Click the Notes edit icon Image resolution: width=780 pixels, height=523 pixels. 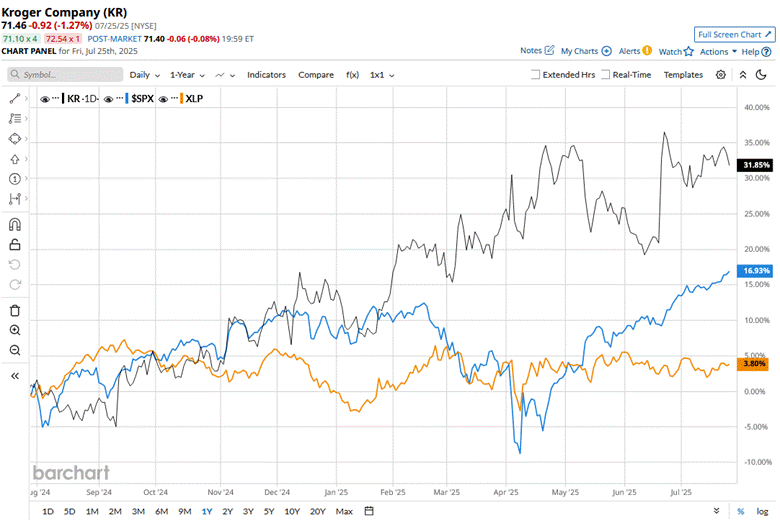[549, 50]
